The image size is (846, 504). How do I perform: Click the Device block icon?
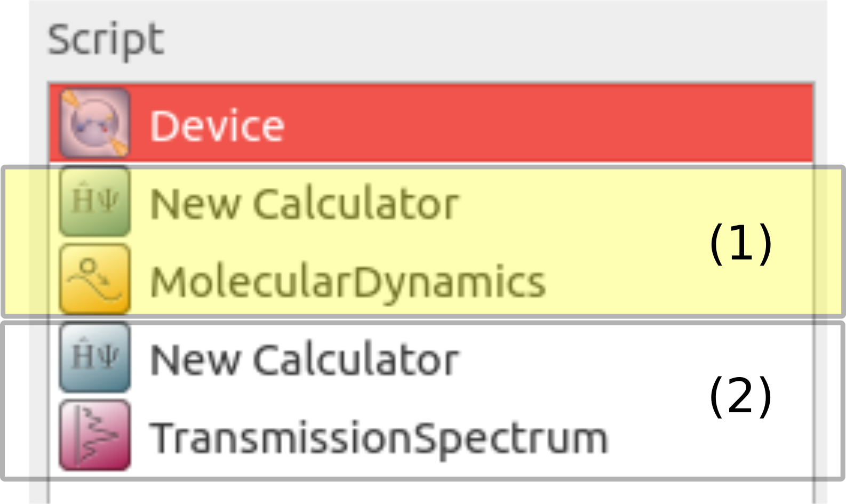[94, 123]
